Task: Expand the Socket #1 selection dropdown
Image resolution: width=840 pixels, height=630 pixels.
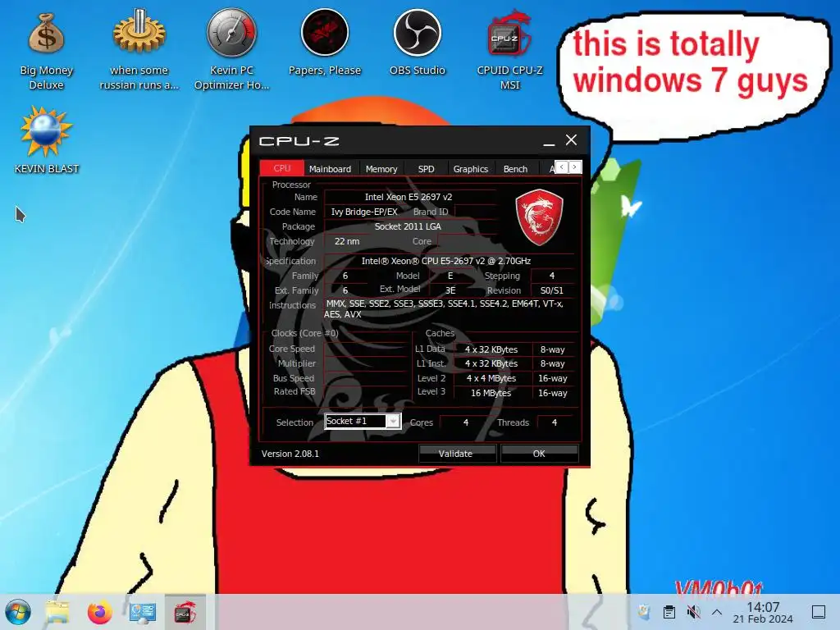Action: point(393,422)
